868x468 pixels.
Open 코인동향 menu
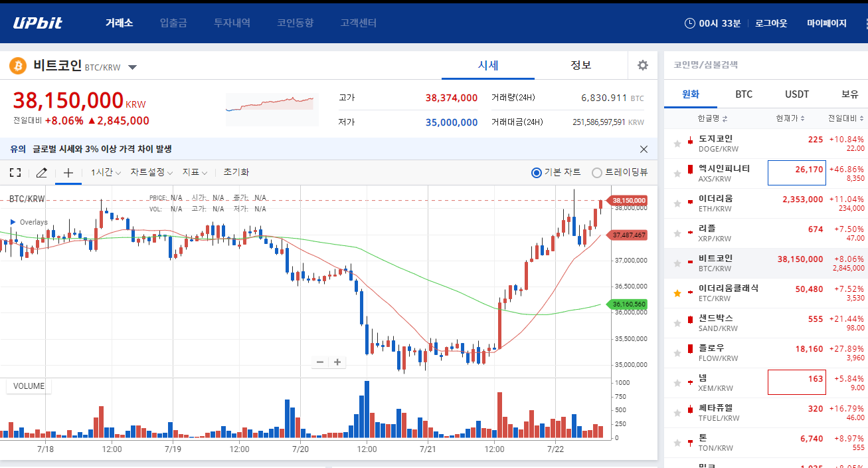click(295, 23)
